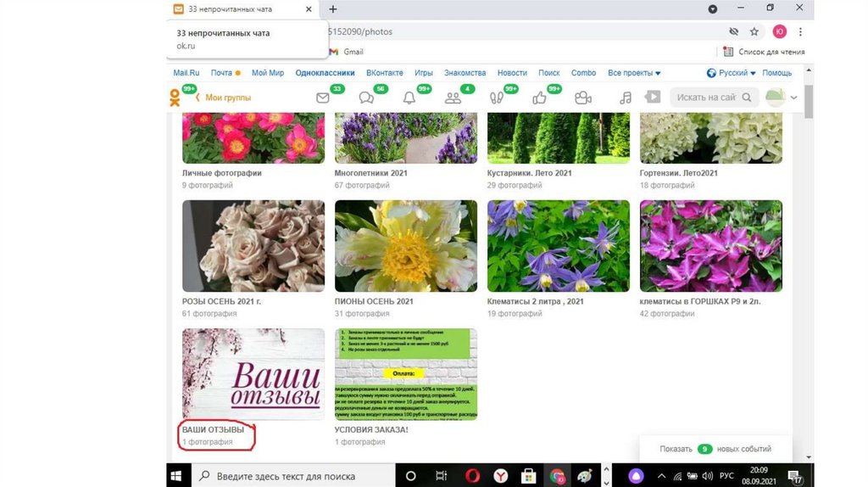Viewport: 868px width, 487px height.
Task: Open the Русский language dropdown
Action: point(732,73)
